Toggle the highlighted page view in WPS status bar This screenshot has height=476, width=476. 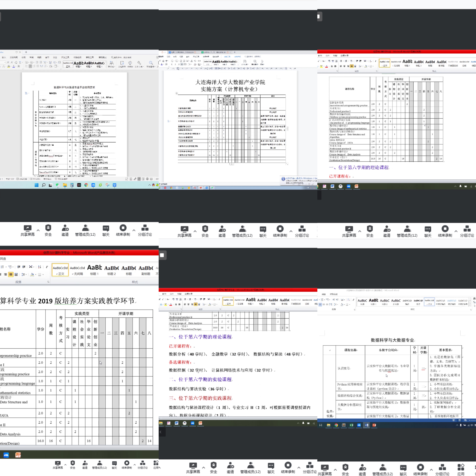pyautogui.click(x=139, y=179)
